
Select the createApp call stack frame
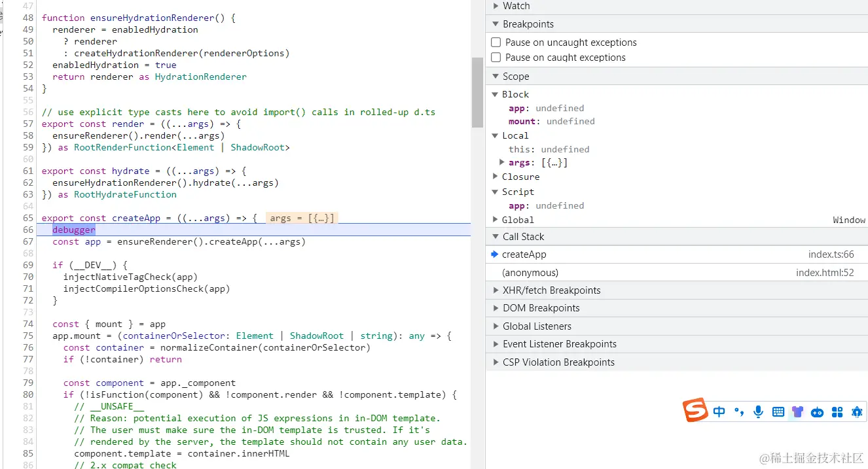[677, 254]
